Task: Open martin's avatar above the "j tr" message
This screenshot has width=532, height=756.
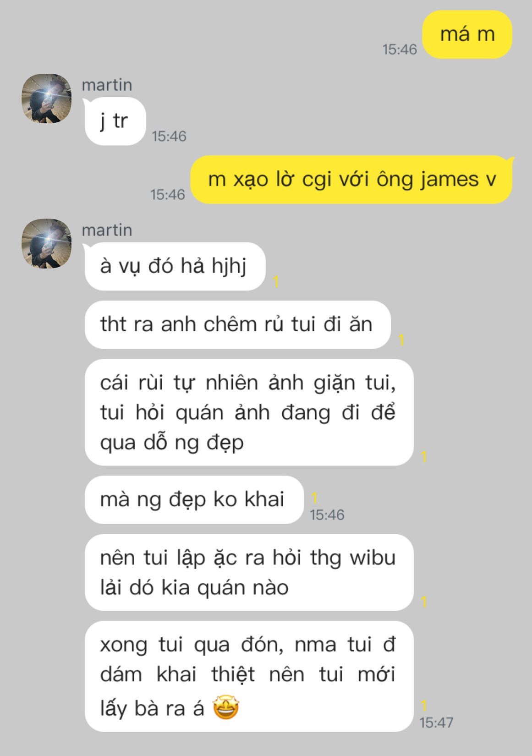Action: click(47, 99)
